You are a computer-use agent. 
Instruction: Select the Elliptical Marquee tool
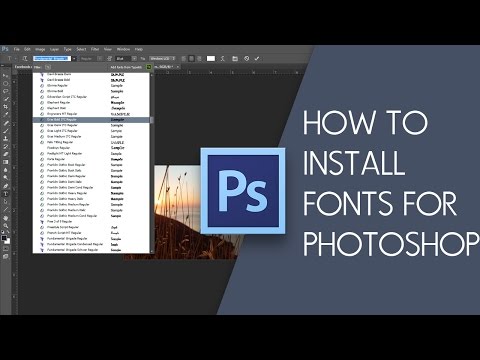6,83
